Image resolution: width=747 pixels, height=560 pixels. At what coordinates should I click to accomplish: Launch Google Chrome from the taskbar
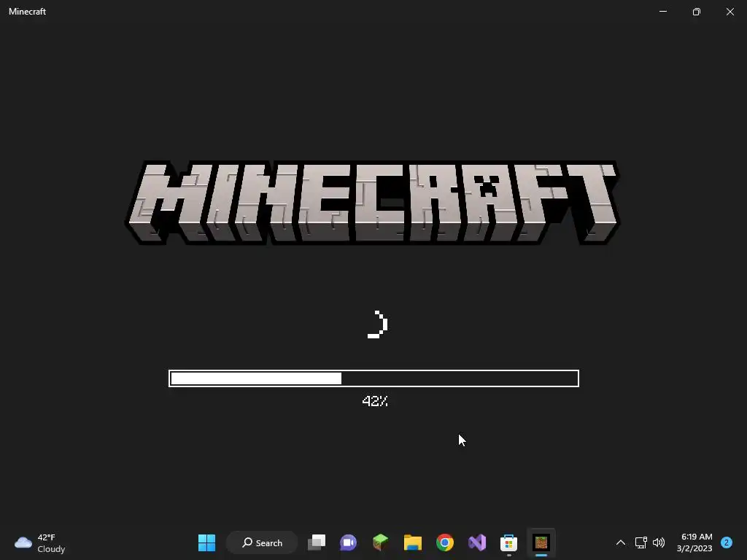(445, 542)
